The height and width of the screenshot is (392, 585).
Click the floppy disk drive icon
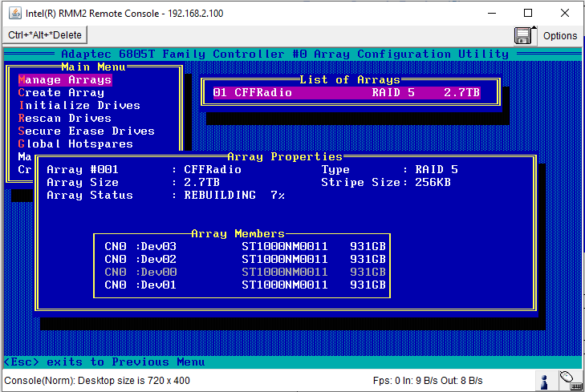(x=525, y=35)
